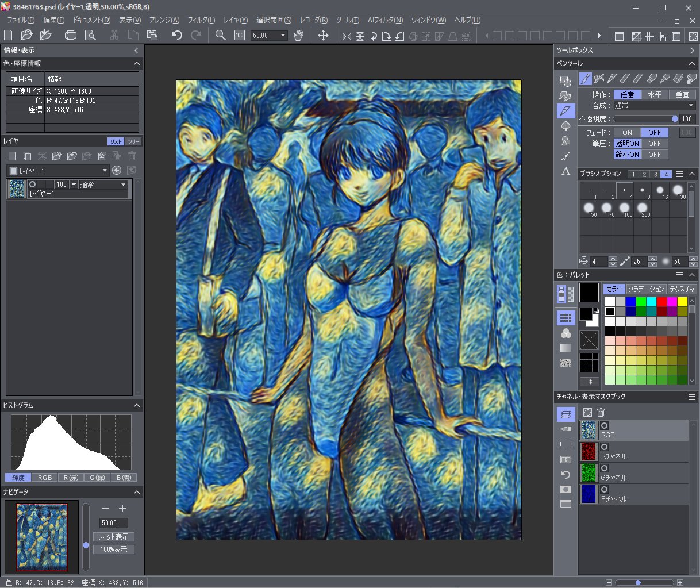Show the R(赤) histogram channel
Screen dimensions: 700x588
pos(71,478)
